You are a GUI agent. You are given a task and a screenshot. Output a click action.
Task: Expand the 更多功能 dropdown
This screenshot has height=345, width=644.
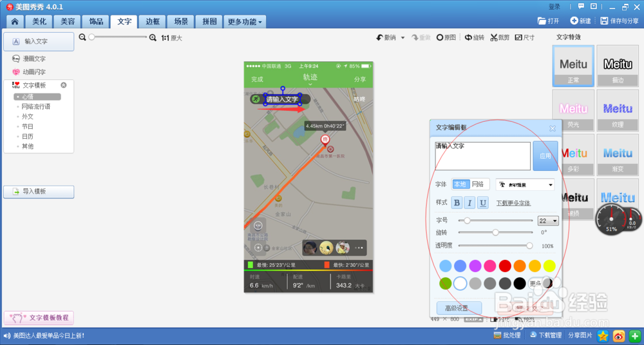(245, 22)
